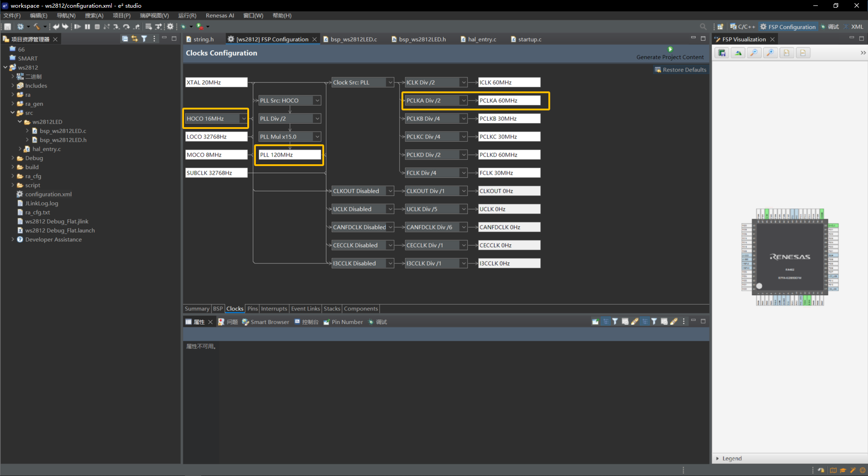Image resolution: width=868 pixels, height=476 pixels.
Task: Click the Open Perspective icon
Action: (721, 27)
